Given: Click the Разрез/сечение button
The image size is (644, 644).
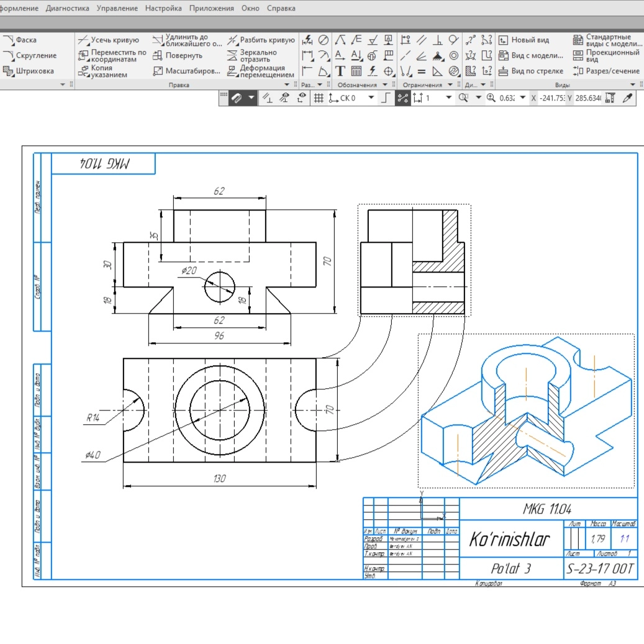Looking at the screenshot, I should 605,71.
